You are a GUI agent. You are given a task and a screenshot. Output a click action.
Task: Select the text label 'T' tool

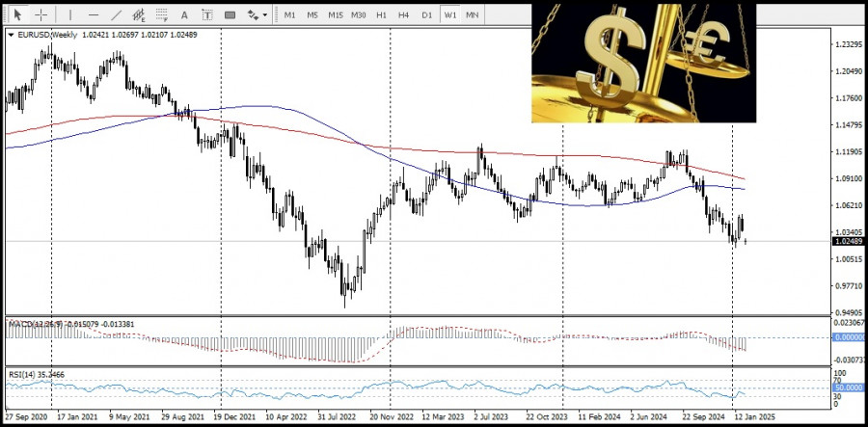pyautogui.click(x=207, y=14)
